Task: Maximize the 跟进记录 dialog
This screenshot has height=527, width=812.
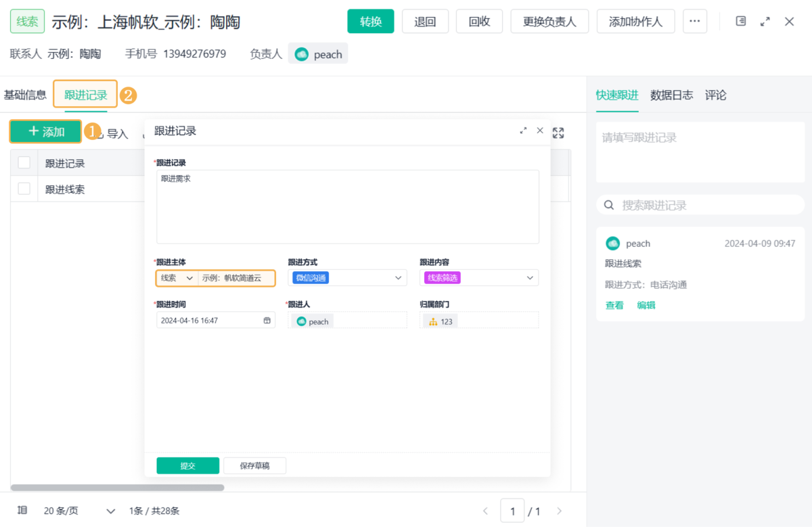Action: [x=523, y=131]
